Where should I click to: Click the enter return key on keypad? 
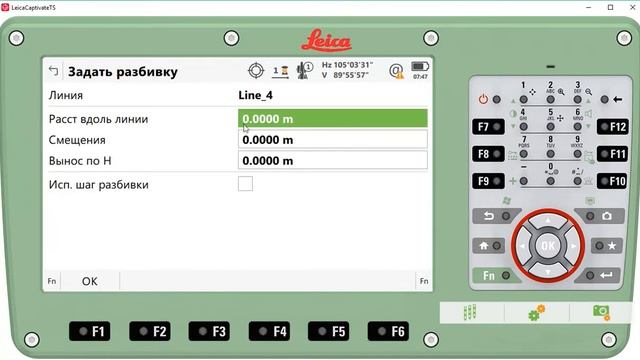[599, 276]
